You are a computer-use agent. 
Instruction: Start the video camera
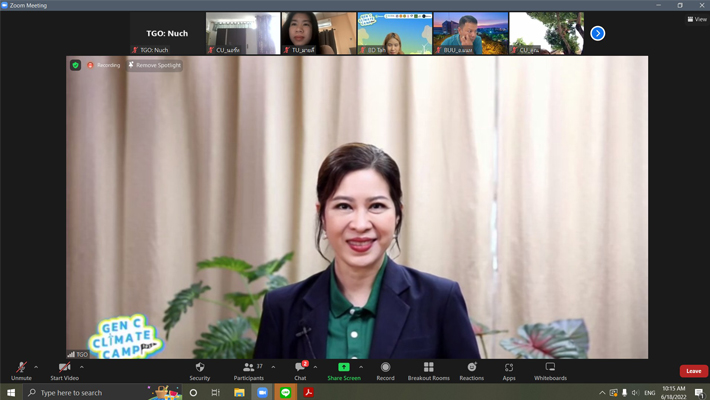tap(64, 371)
